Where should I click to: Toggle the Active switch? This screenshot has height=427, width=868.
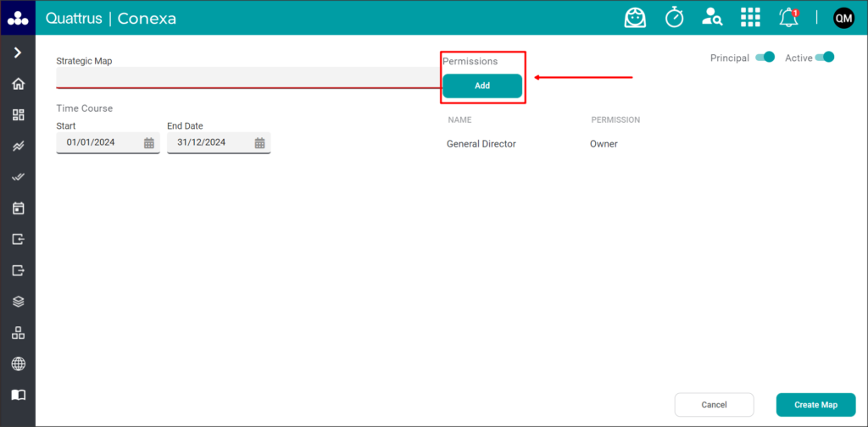click(824, 57)
